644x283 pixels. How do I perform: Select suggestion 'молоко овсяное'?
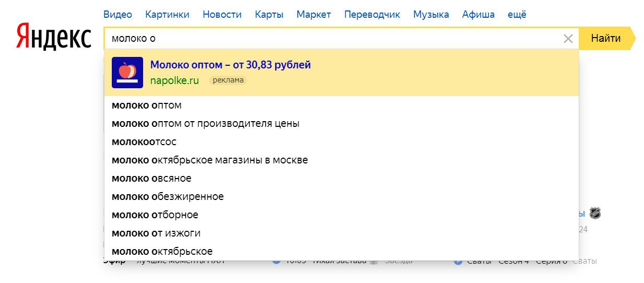(x=341, y=179)
